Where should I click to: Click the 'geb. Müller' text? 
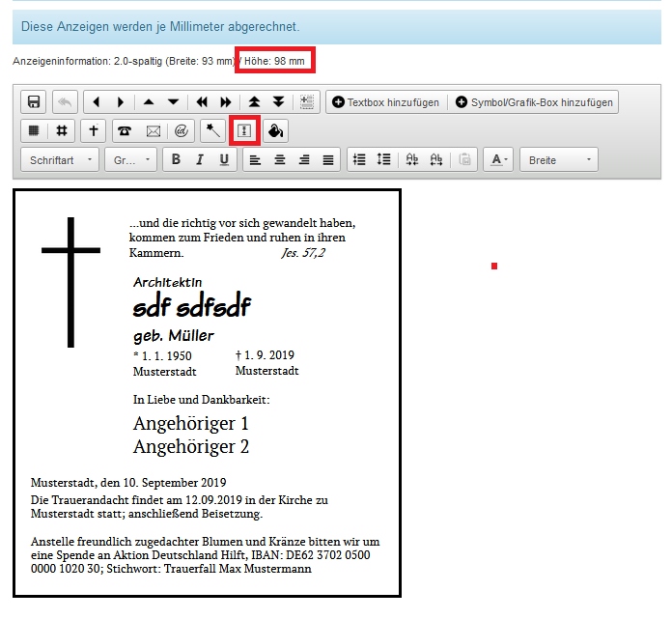(174, 336)
